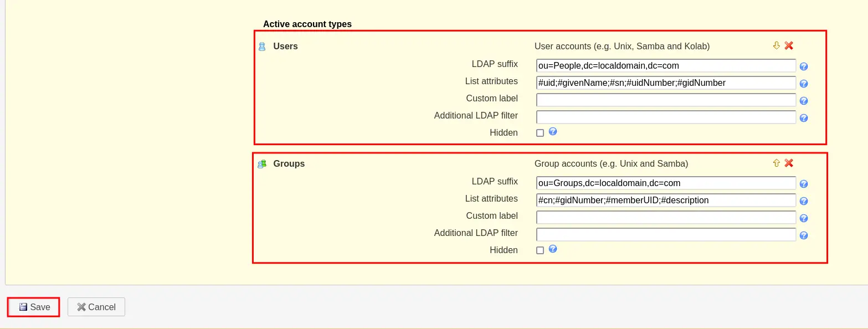Open help for Users Additional LDAP filter
This screenshot has height=329, width=868.
pos(804,118)
